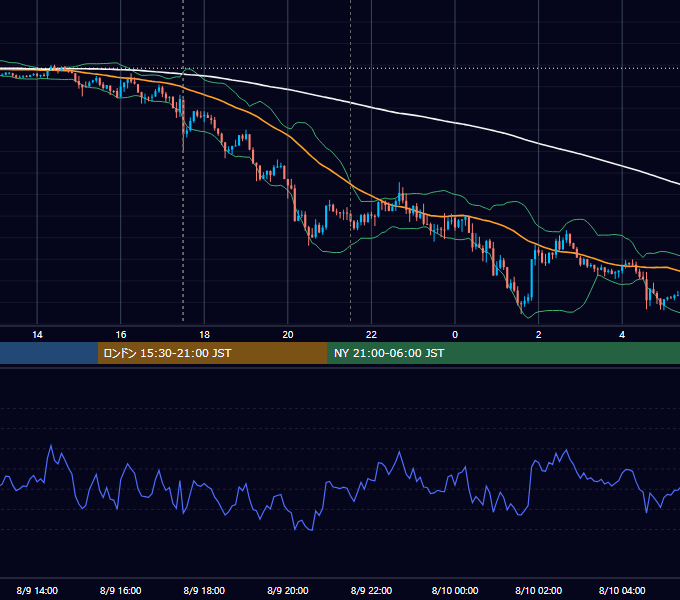Image resolution: width=680 pixels, height=600 pixels.
Task: Click the 8/9 22:00 label on the indicator axis
Action: [371, 590]
